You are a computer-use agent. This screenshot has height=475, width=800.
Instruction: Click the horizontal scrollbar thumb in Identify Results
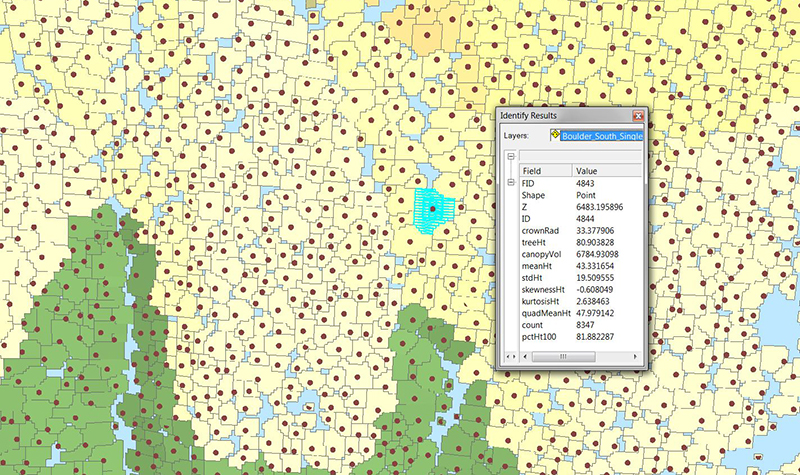[x=563, y=357]
